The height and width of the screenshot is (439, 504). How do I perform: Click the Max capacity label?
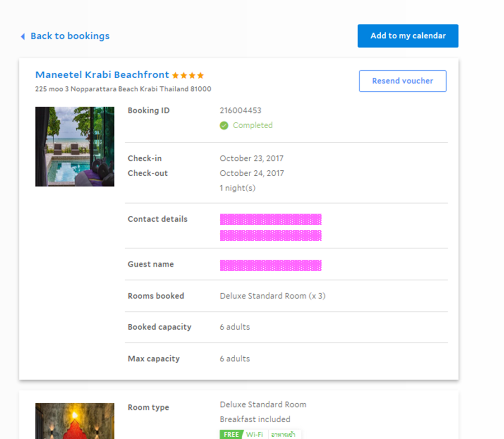(x=154, y=359)
